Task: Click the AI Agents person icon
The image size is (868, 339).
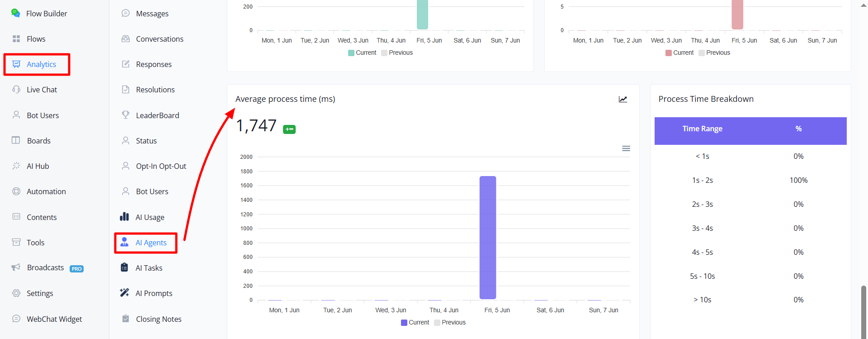Action: 124,242
